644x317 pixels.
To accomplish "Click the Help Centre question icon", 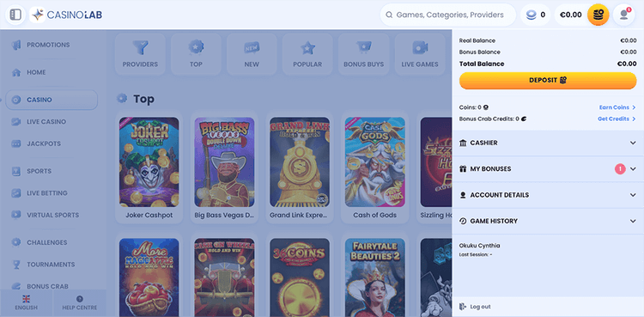I will click(80, 299).
